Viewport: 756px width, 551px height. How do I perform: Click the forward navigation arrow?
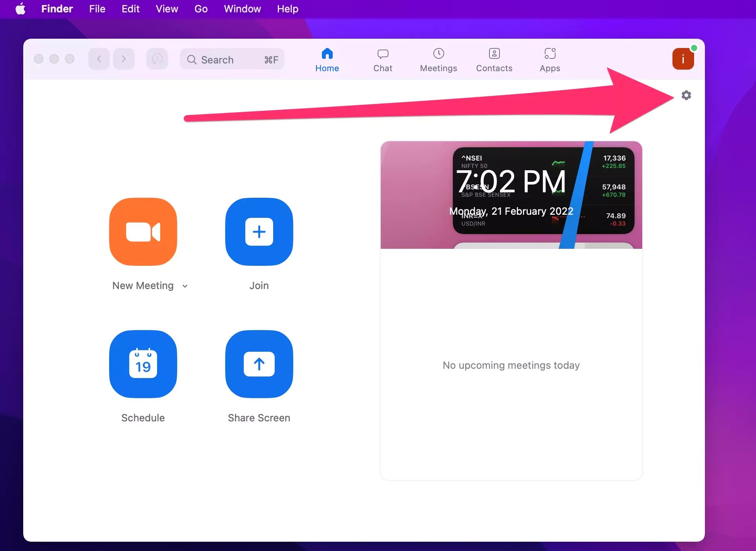click(124, 59)
